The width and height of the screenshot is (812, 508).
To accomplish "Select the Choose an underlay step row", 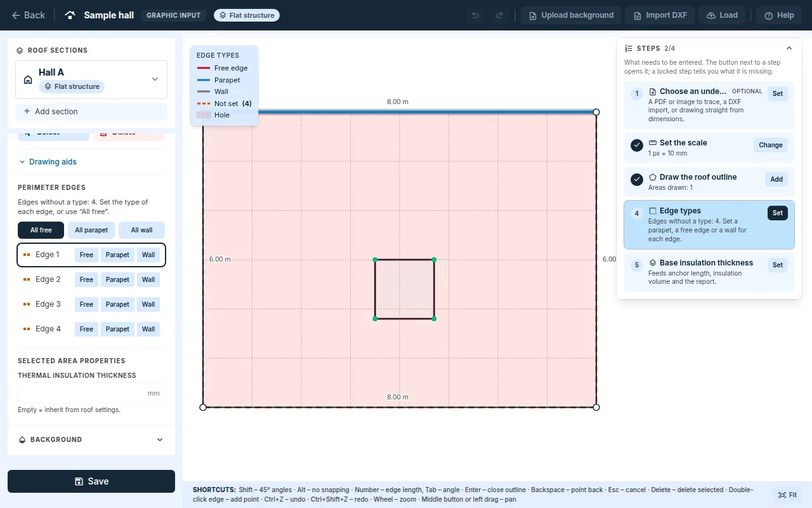I will click(x=709, y=105).
